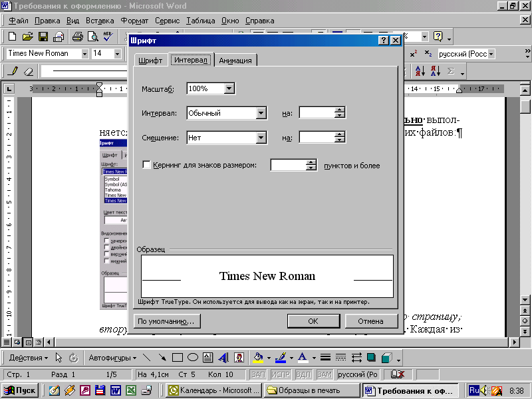This screenshot has width=532, height=399.
Task: Open a file with the folder icon
Action: pos(27,37)
